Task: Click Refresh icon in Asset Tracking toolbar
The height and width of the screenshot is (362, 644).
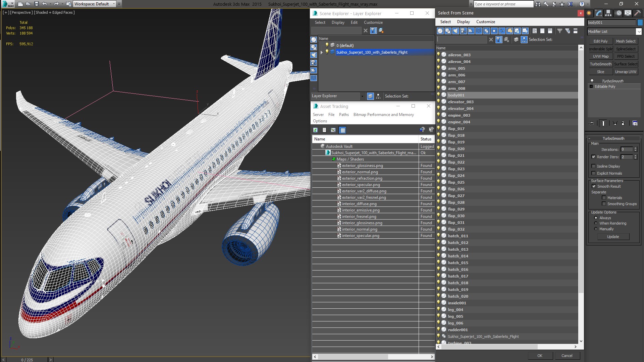Action: coord(315,130)
